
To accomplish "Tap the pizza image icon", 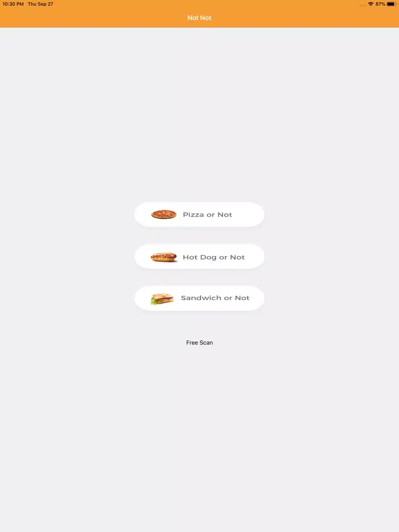I will 164,214.
